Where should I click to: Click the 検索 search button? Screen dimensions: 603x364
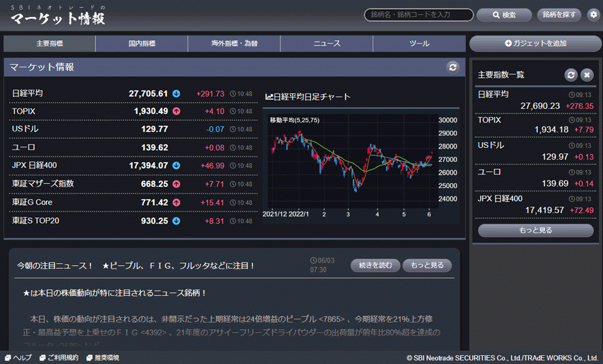pos(504,15)
